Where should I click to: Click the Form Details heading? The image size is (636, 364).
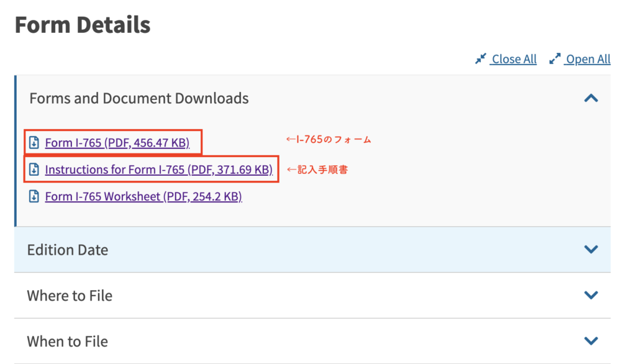(83, 25)
